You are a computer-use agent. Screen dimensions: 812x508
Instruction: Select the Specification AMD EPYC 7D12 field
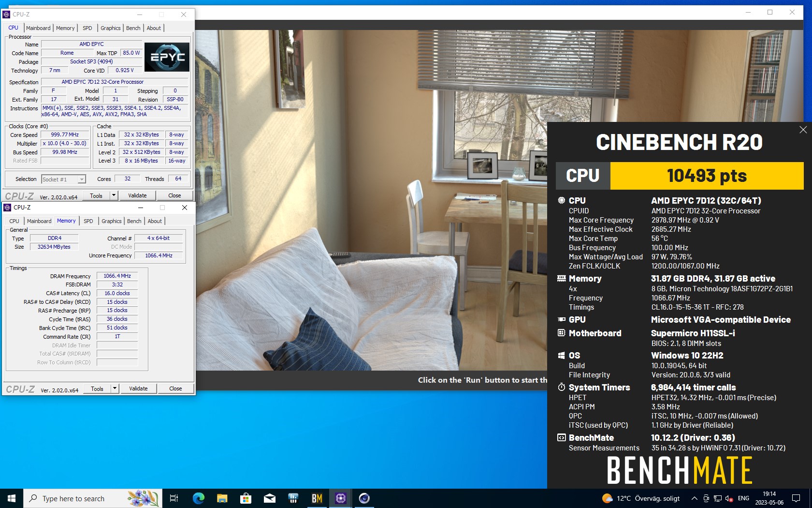pos(115,82)
